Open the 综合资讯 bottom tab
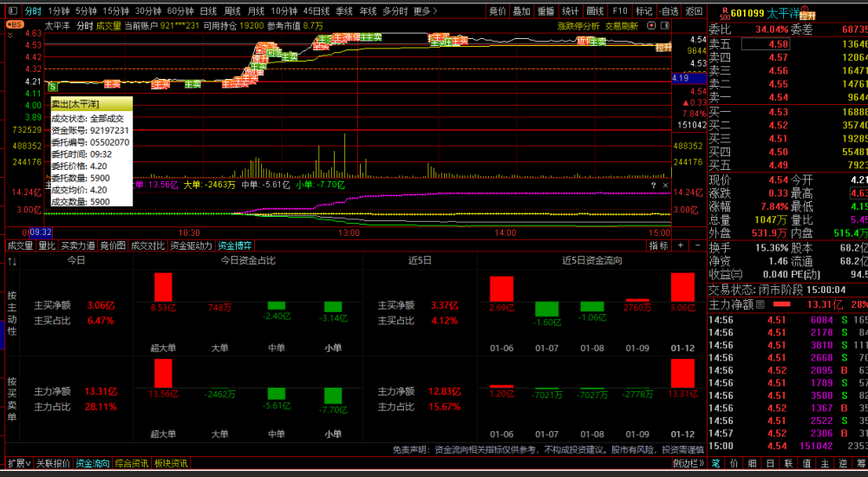This screenshot has height=477, width=868. [132, 463]
